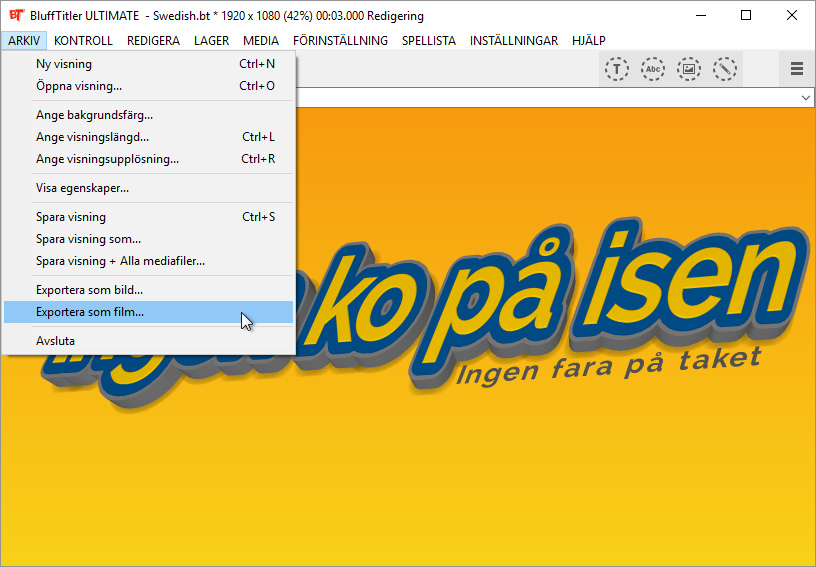This screenshot has height=567, width=816.
Task: Choose Exportera som film from menu
Action: (90, 312)
